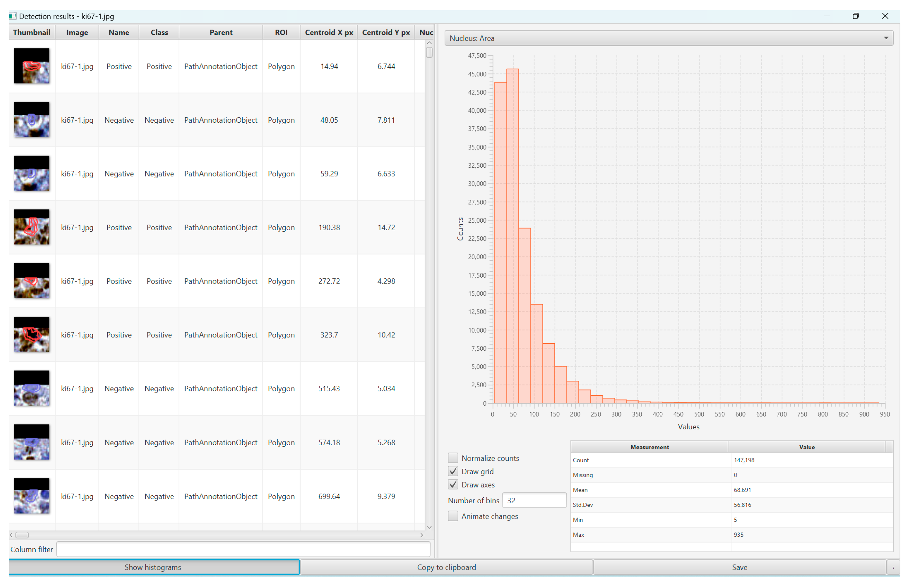
Task: Click the vertical scrollbar thumb
Action: 429,52
